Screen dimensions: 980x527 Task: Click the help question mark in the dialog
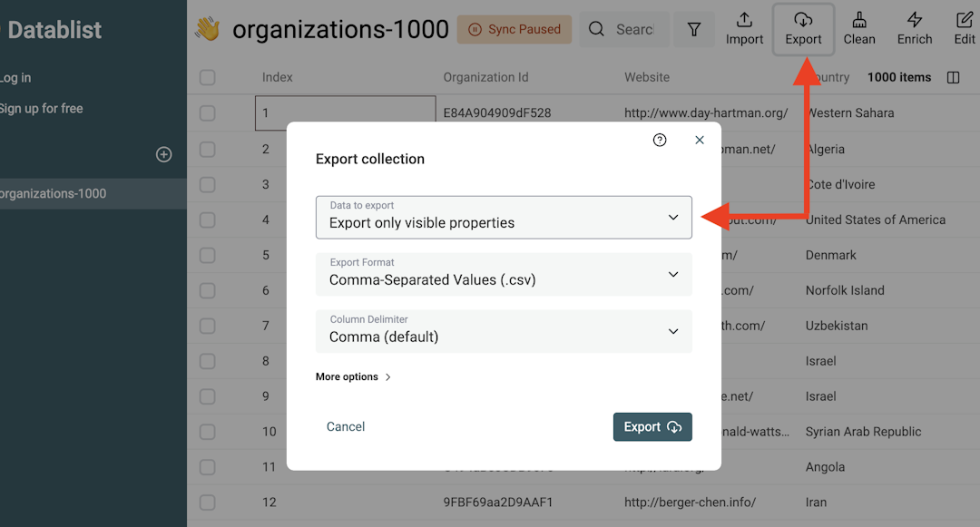tap(660, 140)
